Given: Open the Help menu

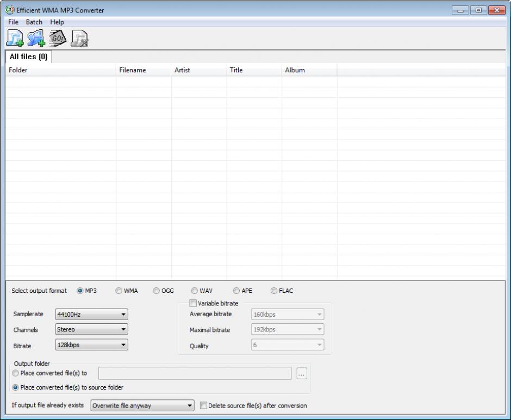Looking at the screenshot, I should (x=57, y=22).
